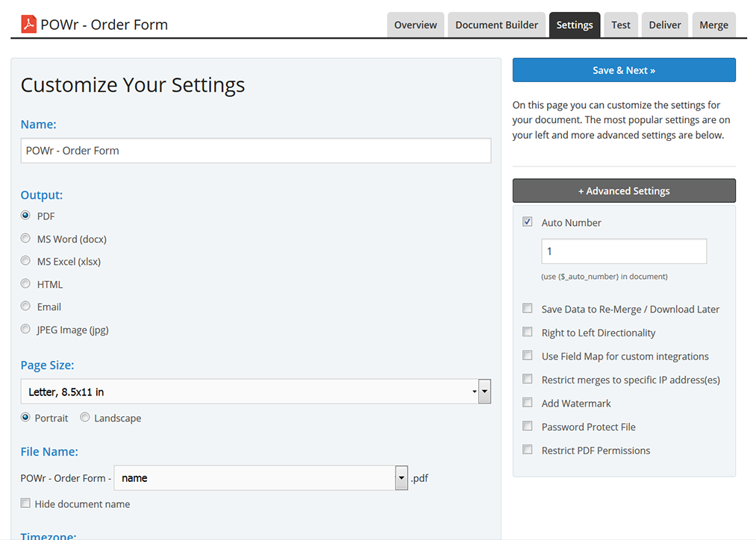Check Password Protect File
The height and width of the screenshot is (540, 756).
pos(528,427)
